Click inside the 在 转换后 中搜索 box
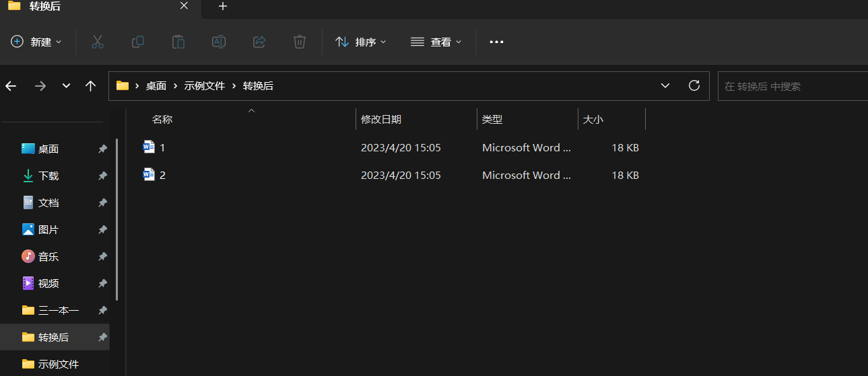868x376 pixels. [791, 86]
